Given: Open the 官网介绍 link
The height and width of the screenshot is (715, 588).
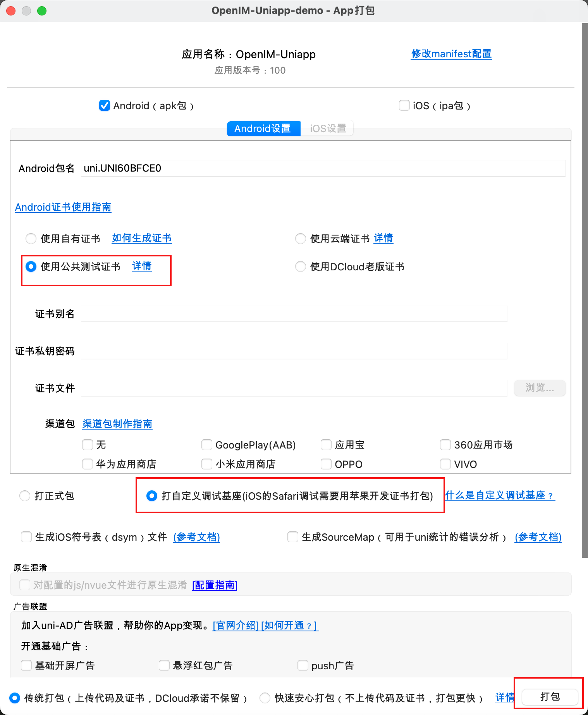Looking at the screenshot, I should [x=236, y=626].
